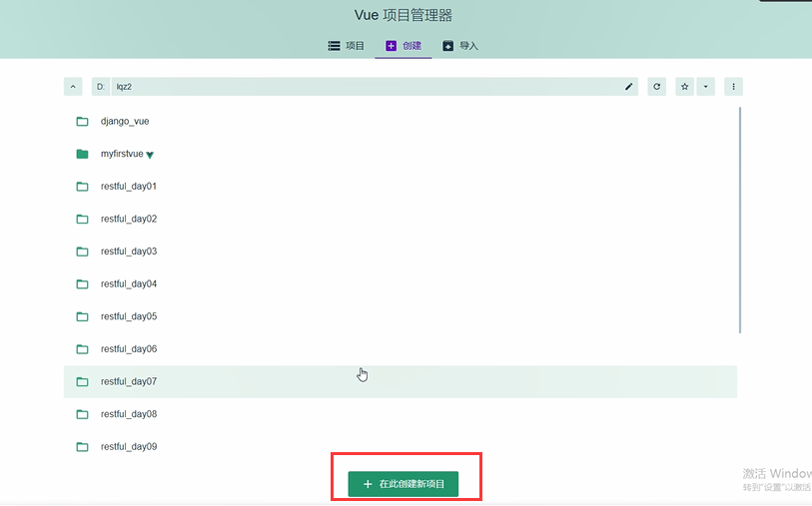Click folder icon of restful_day03
The width and height of the screenshot is (812, 506).
point(82,252)
